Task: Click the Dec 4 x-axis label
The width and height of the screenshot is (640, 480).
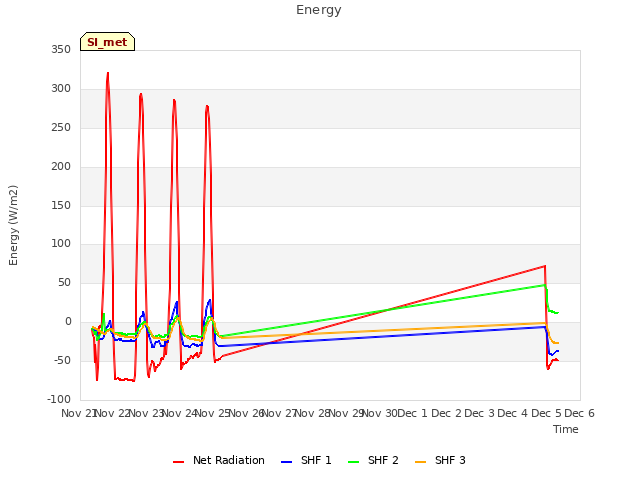Action: pos(513,413)
